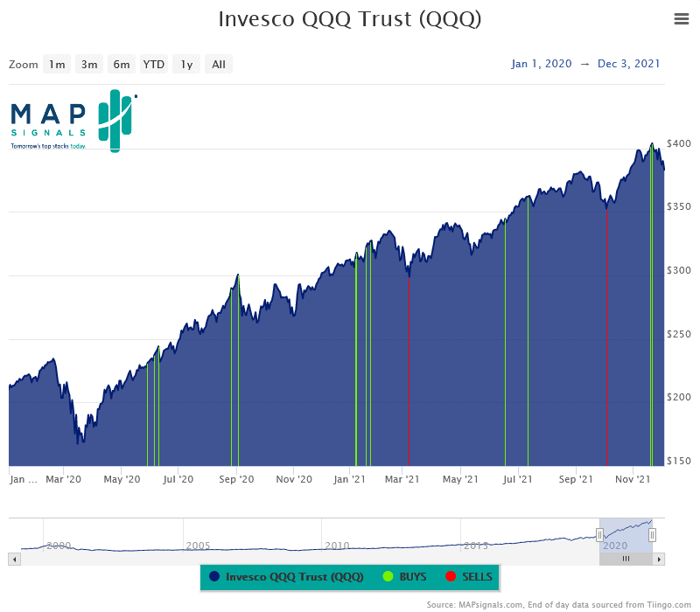Click the $200 y-axis label
The image size is (700, 612).
pyautogui.click(x=679, y=397)
